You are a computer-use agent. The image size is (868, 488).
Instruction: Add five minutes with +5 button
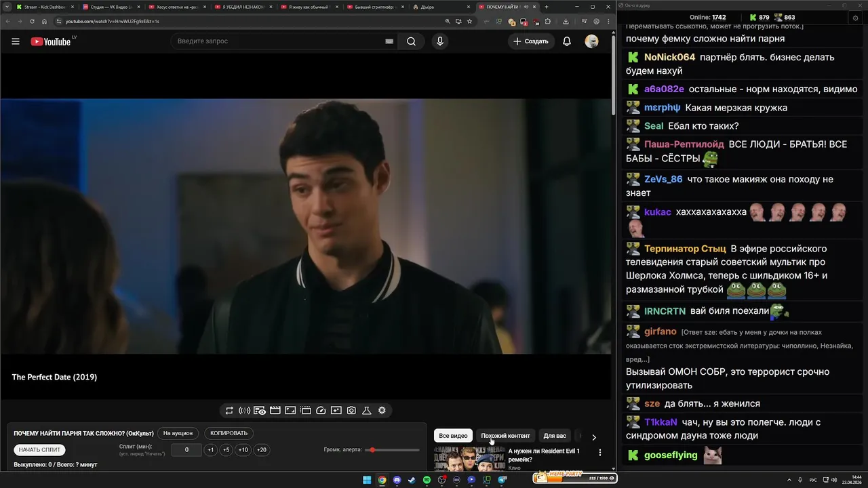coord(226,450)
